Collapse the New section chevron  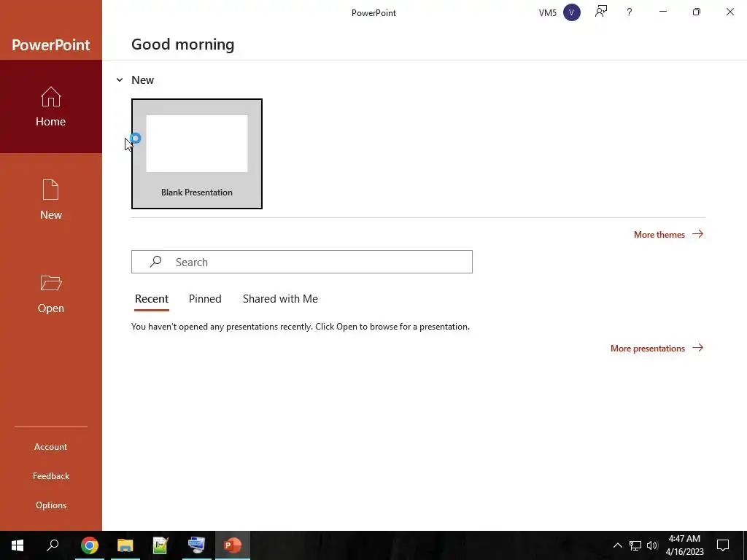[120, 80]
